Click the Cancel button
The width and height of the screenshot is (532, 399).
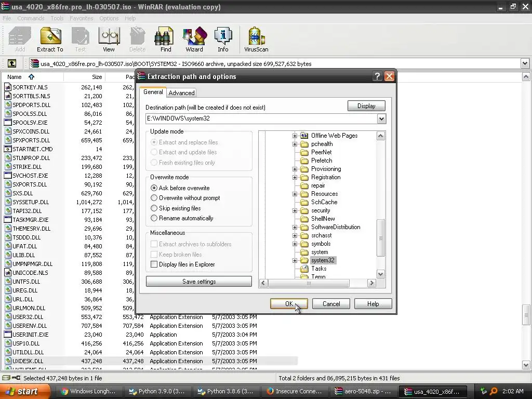tap(331, 303)
